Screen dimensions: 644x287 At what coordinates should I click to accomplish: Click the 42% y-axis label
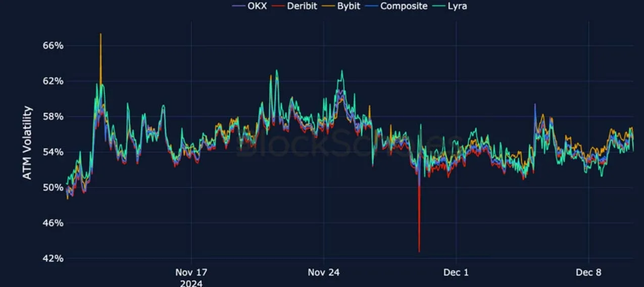click(53, 258)
